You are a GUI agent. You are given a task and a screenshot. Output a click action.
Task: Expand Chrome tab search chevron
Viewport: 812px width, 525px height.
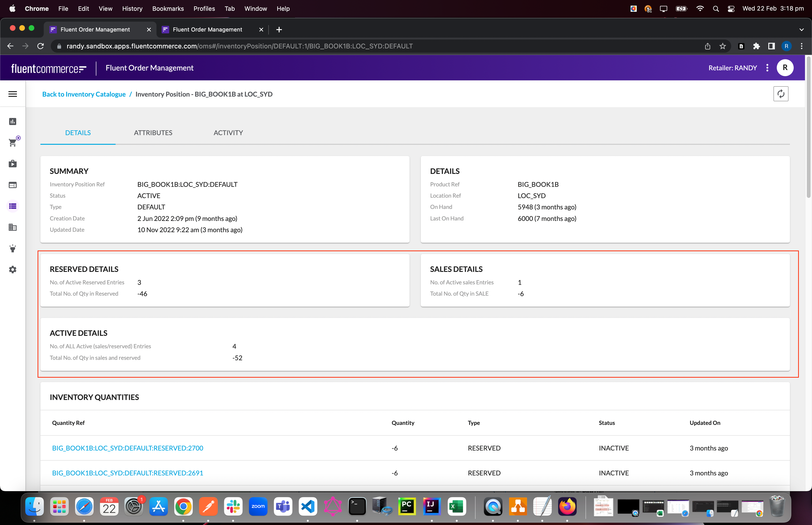click(x=801, y=30)
